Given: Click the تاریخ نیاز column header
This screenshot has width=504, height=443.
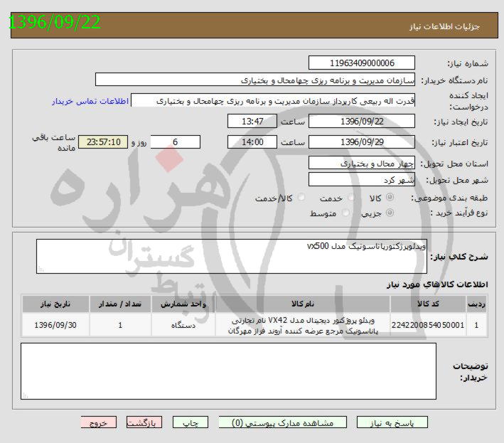Looking at the screenshot, I should [55, 304].
